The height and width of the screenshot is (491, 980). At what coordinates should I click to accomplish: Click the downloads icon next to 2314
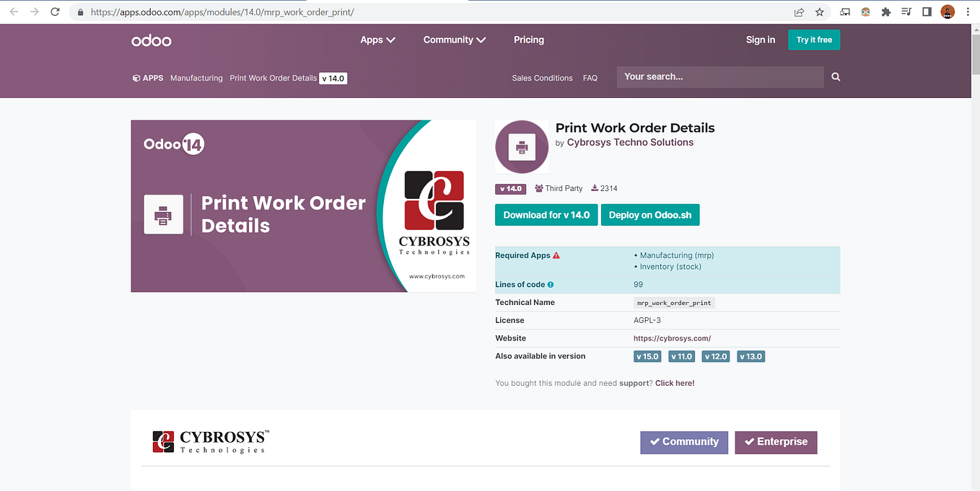tap(593, 188)
